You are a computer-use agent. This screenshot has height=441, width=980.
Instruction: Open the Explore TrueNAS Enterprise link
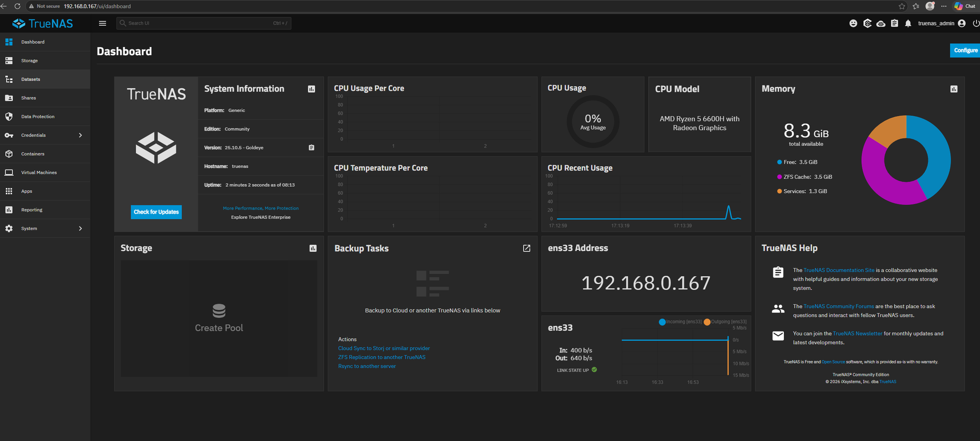(260, 217)
